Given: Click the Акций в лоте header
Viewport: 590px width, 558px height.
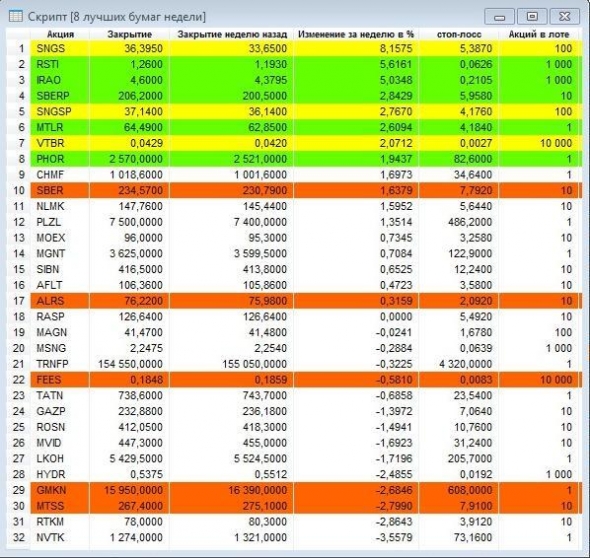Looking at the screenshot, I should (539, 34).
